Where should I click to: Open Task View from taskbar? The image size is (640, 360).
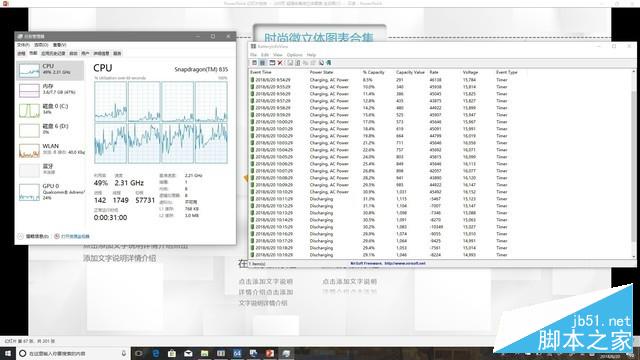click(139, 353)
